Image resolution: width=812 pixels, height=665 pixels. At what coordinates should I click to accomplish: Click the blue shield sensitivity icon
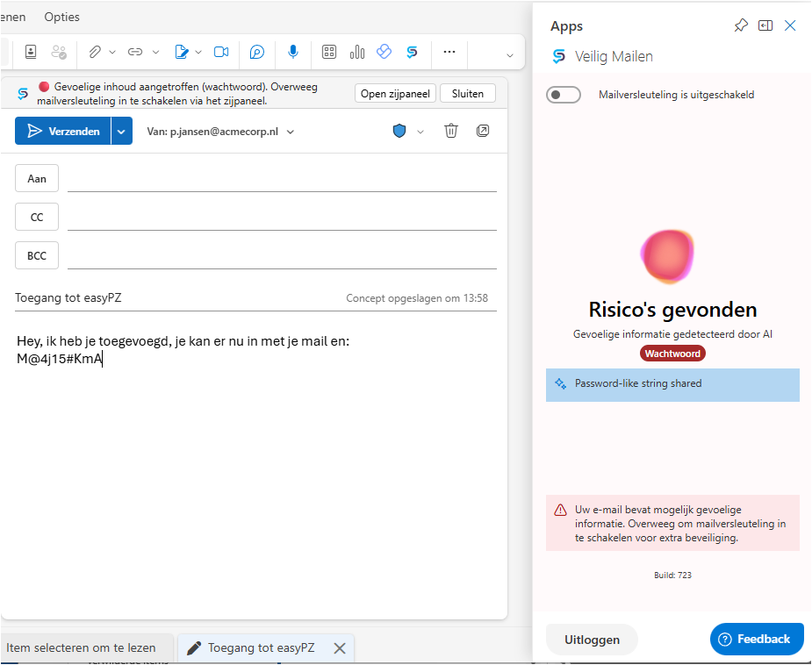click(399, 131)
